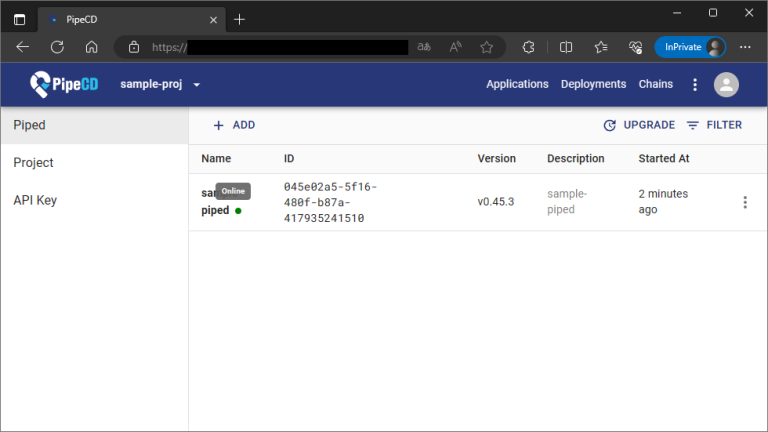The width and height of the screenshot is (768, 432).
Task: Open browser settings and more menu
Action: 745,47
